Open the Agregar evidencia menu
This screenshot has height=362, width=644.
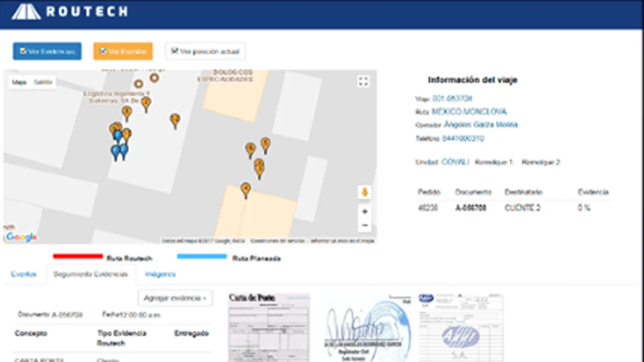pos(175,298)
